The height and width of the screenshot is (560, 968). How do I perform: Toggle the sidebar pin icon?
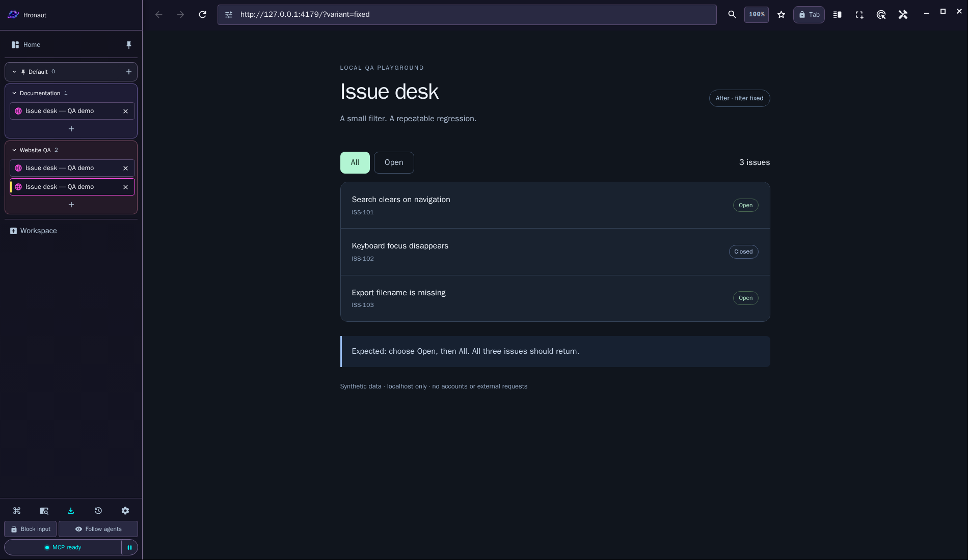pyautogui.click(x=129, y=45)
